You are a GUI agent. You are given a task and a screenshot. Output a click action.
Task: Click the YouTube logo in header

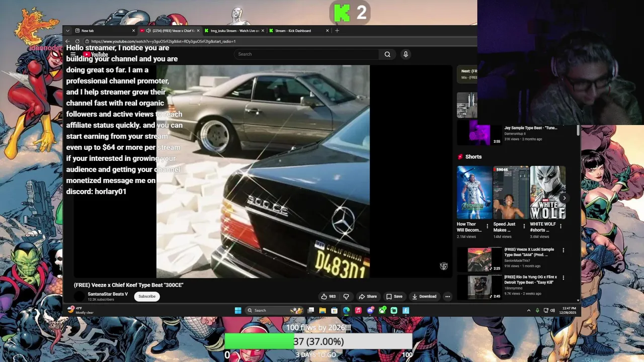pos(96,54)
